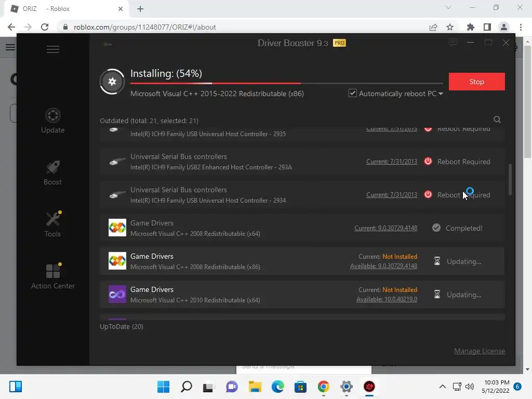Click hourglass icon for 2010 (x64) row
This screenshot has width=532, height=399.
point(437,294)
